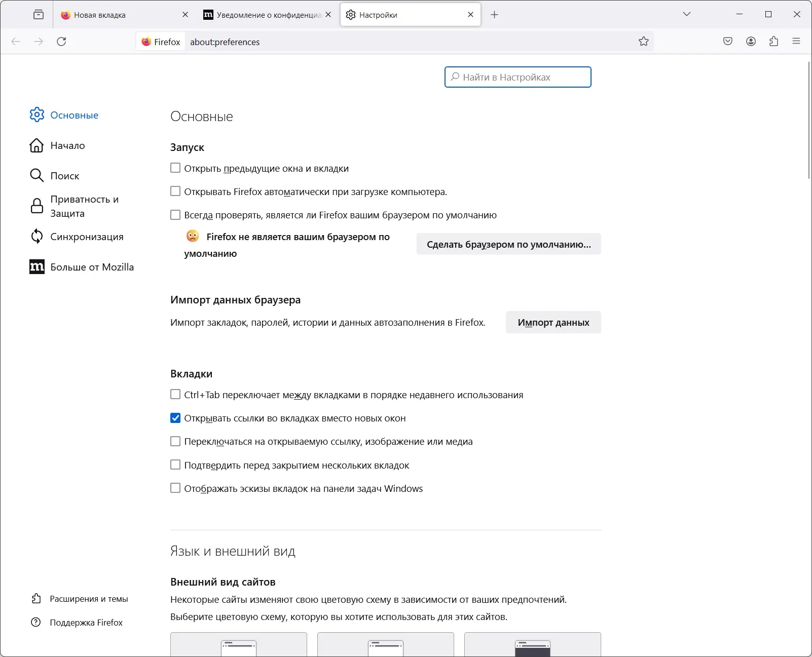Enable tab previews on the Windows taskbar
This screenshot has height=657, width=812.
175,488
